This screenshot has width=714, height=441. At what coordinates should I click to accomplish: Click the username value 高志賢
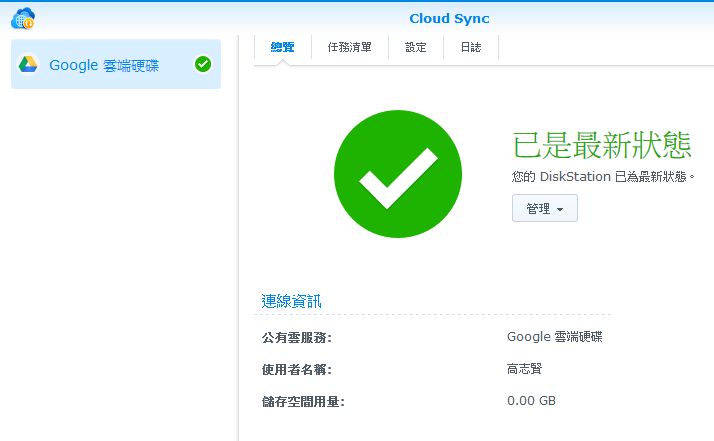click(525, 369)
